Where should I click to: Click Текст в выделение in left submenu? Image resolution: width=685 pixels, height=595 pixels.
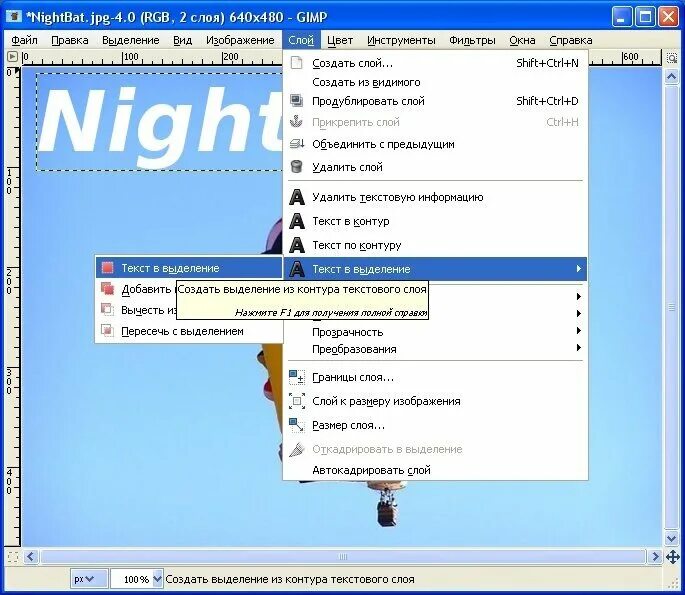click(189, 267)
